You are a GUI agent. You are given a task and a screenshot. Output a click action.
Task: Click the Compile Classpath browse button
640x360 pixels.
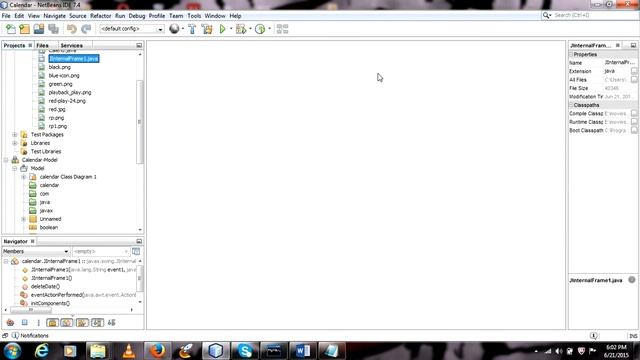(634, 113)
